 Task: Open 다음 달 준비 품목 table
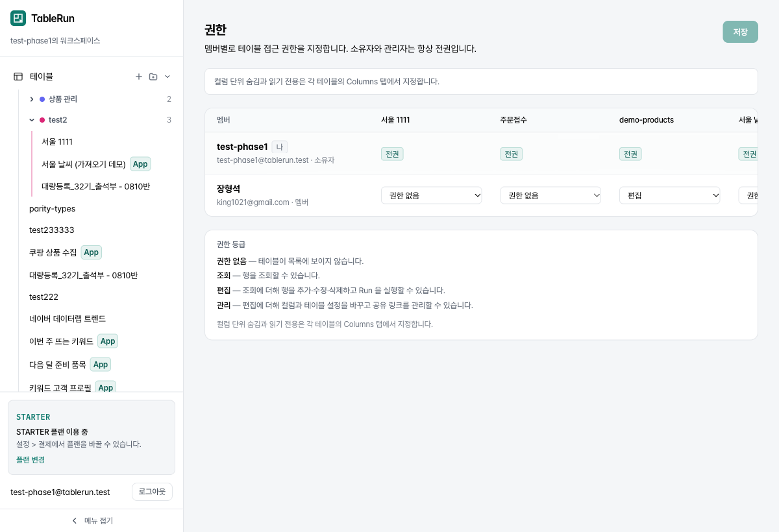[x=57, y=365]
